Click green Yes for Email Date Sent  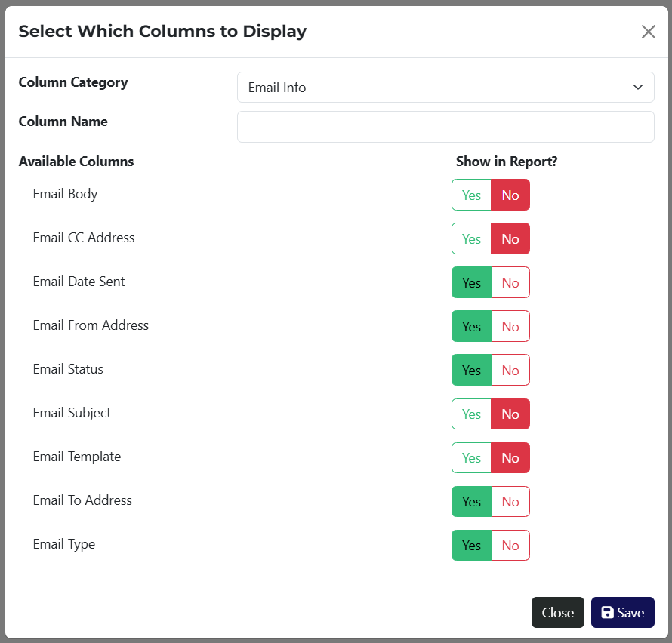(471, 282)
